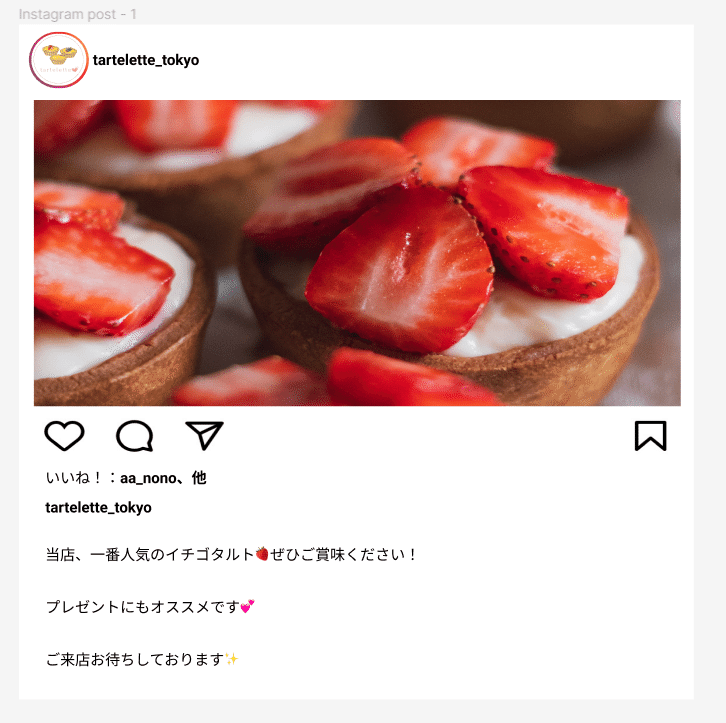
Task: Select the ご来店お待ちしております text line
Action: click(x=135, y=659)
